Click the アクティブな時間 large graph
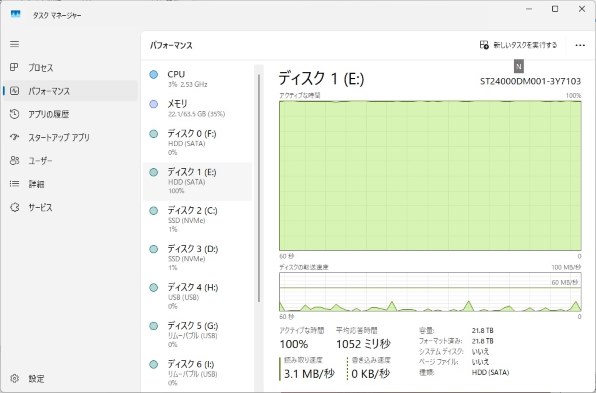Viewport: 596px width, 393px height. (430, 176)
